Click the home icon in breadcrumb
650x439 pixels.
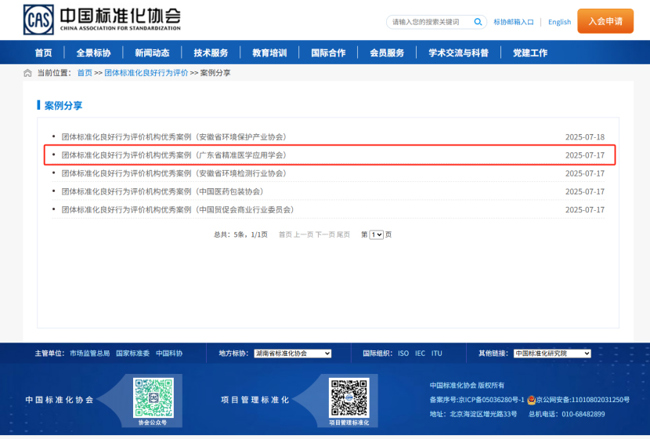(27, 73)
